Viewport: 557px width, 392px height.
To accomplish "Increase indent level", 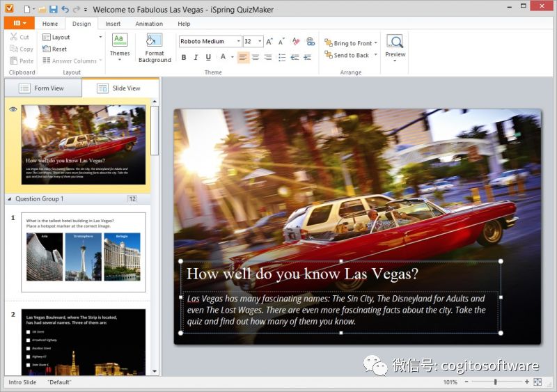I will pyautogui.click(x=307, y=57).
